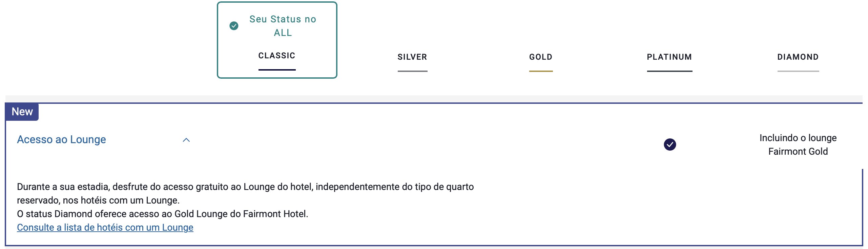Click the Diamond Gold Lounge status sentence
The width and height of the screenshot is (868, 249).
pos(163,214)
